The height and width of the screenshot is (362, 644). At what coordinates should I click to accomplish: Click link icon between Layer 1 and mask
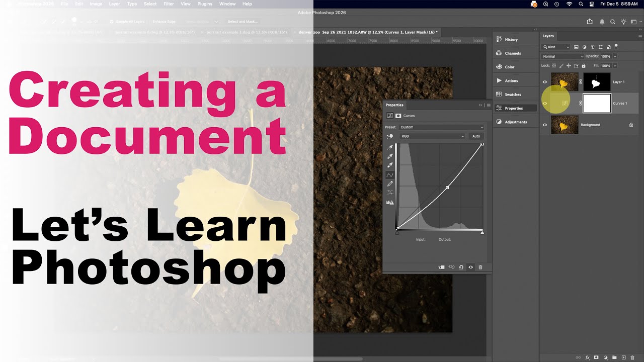coord(580,82)
